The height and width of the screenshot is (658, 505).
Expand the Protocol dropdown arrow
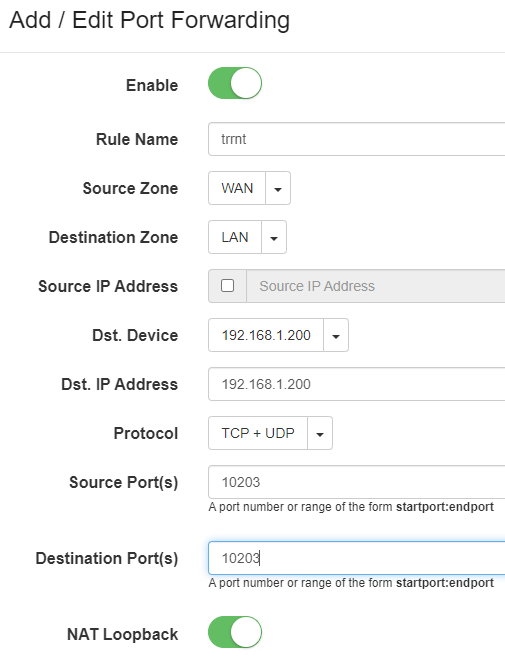tap(320, 433)
